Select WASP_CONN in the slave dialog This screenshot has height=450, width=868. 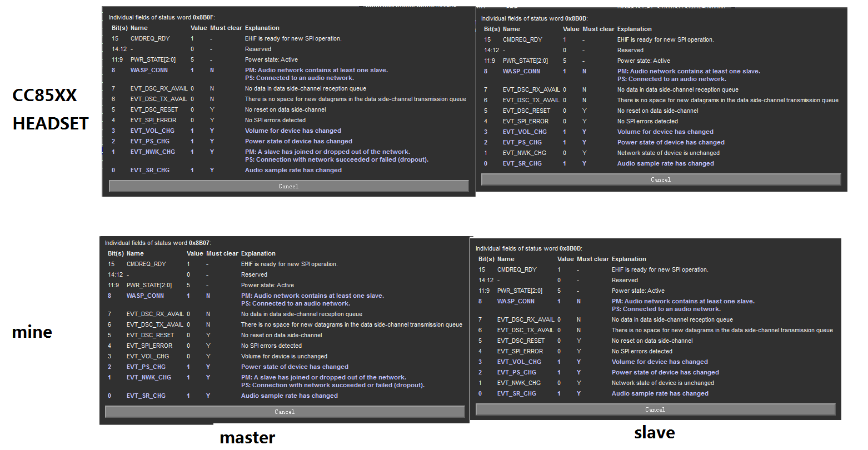pos(516,302)
